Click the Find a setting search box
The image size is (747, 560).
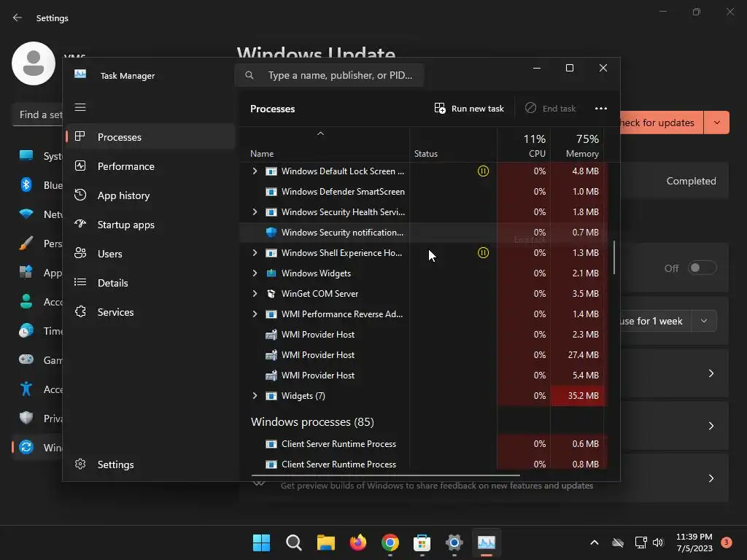click(37, 114)
